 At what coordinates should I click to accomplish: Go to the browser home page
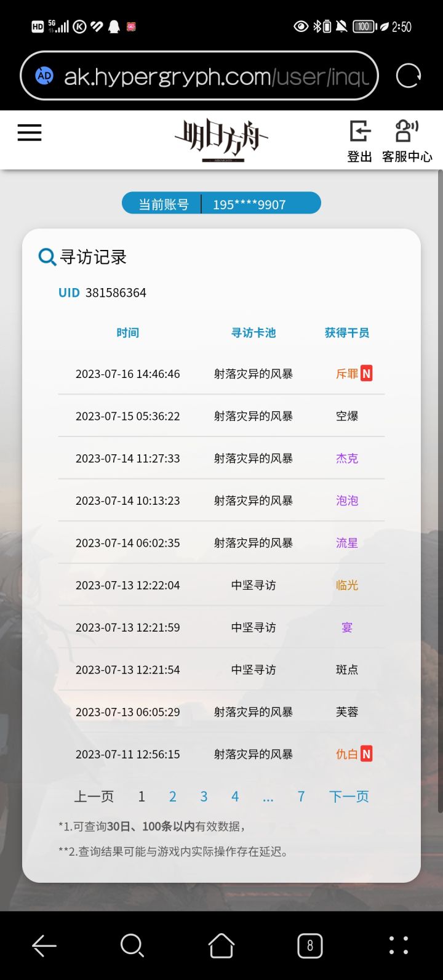(221, 946)
